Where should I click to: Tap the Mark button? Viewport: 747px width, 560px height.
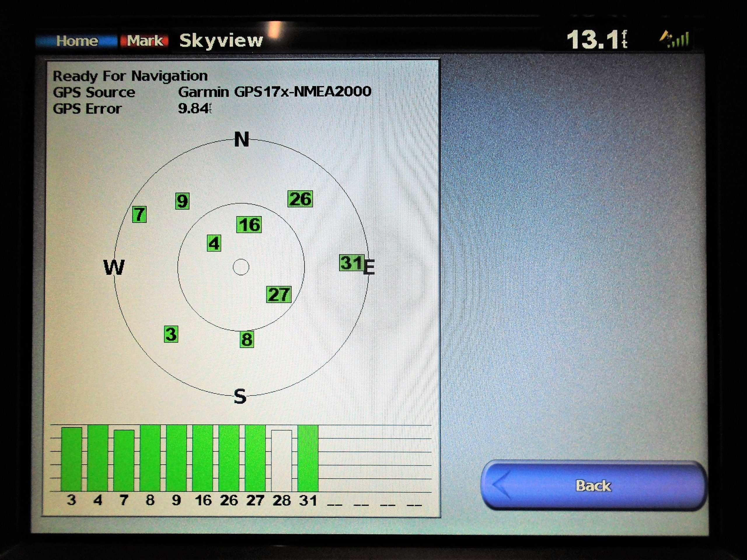pyautogui.click(x=145, y=41)
